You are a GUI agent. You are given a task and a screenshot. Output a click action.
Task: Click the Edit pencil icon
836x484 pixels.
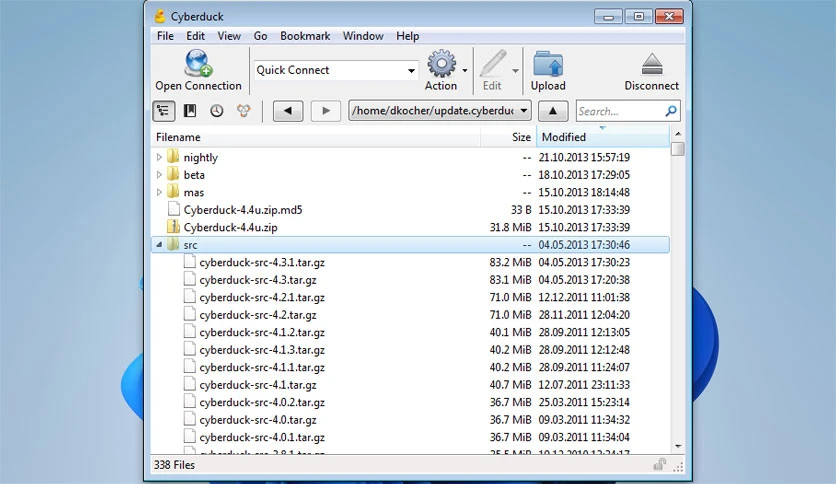point(493,64)
